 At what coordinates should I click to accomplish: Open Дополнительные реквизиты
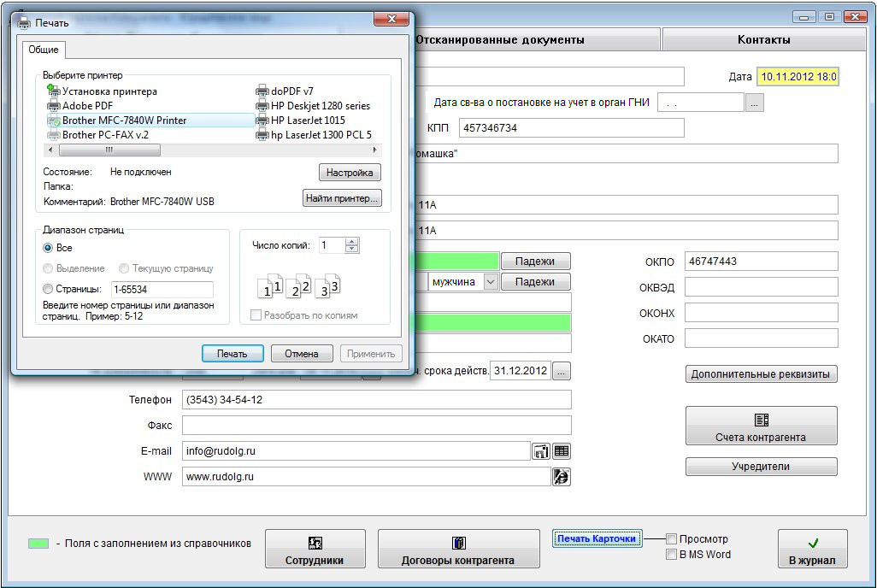tap(762, 373)
